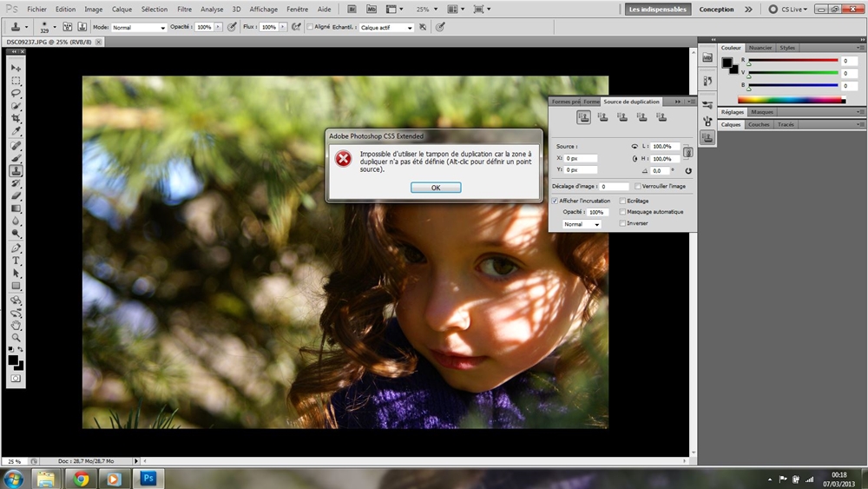Click OK in the error dialog
The height and width of the screenshot is (489, 868).
[435, 188]
